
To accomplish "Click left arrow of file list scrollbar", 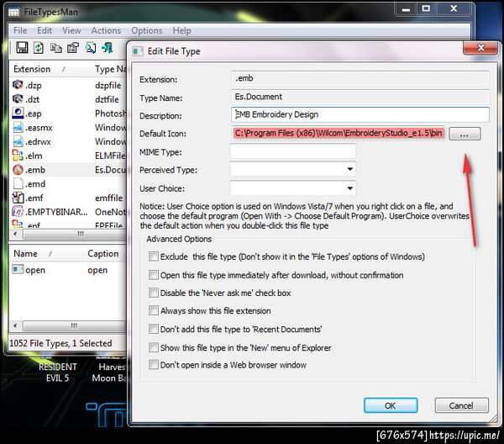I will point(15,234).
